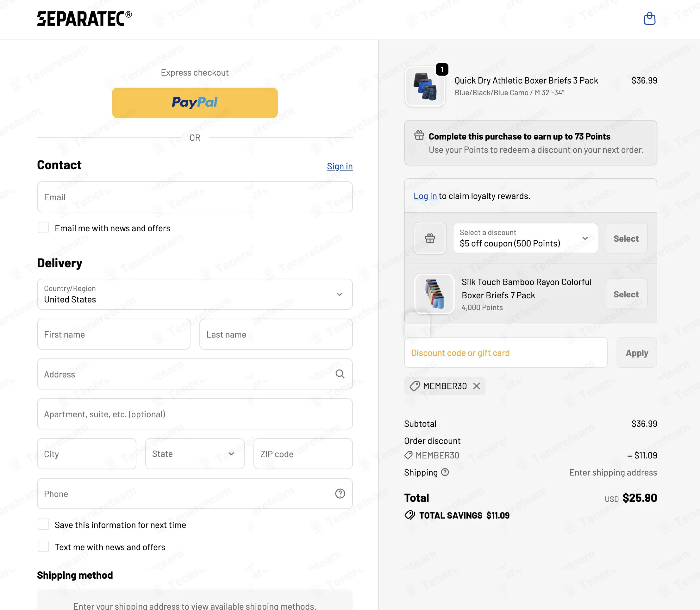Screen dimensions: 700x610
Task: Focus the ZIP code field
Action: 303,454
